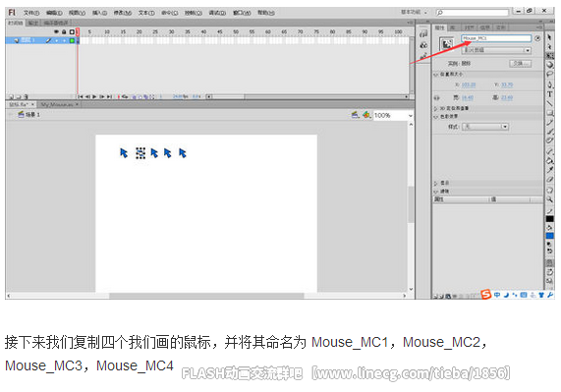Open the Insert menu
The height and width of the screenshot is (392, 561).
(x=99, y=13)
